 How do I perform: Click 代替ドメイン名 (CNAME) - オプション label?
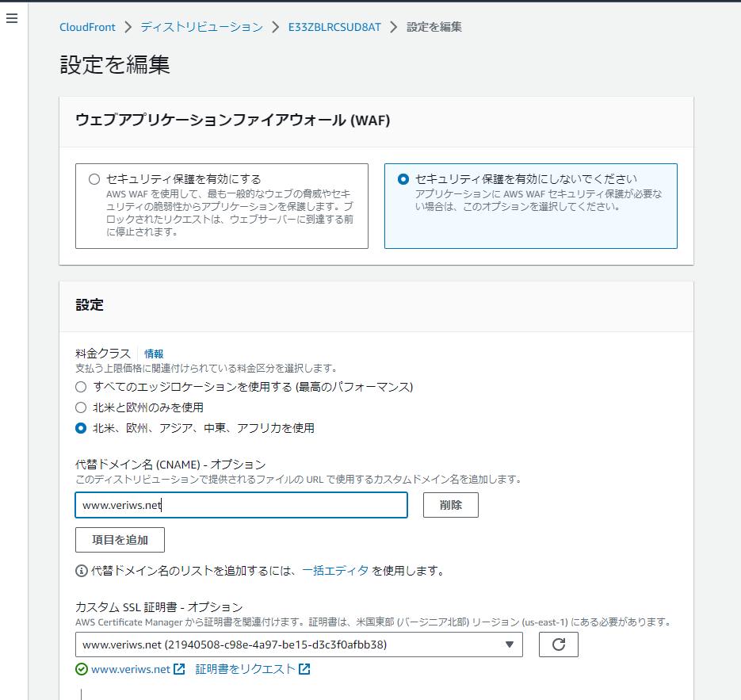point(170,465)
